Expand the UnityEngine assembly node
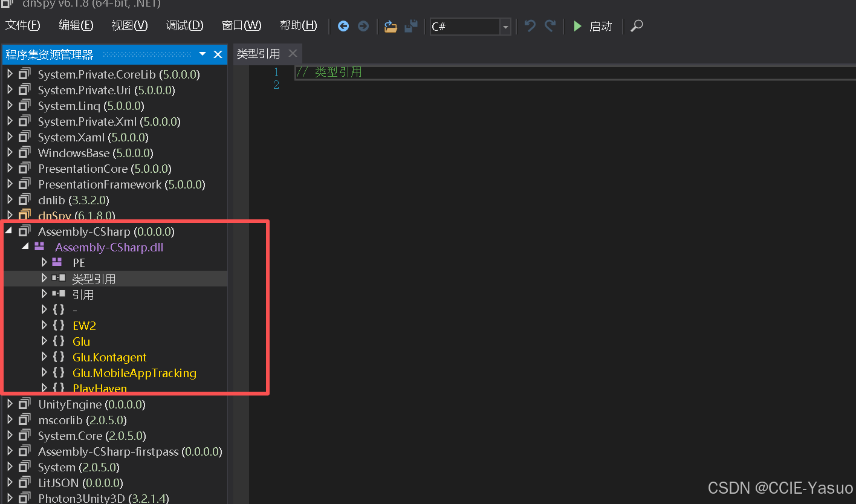856x504 pixels. coord(10,404)
